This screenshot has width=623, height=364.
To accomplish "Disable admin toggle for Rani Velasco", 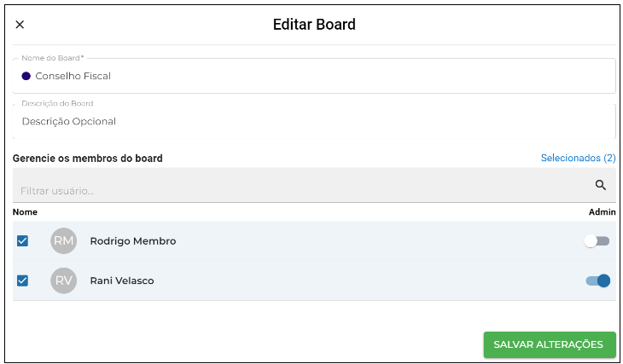I will tap(597, 280).
